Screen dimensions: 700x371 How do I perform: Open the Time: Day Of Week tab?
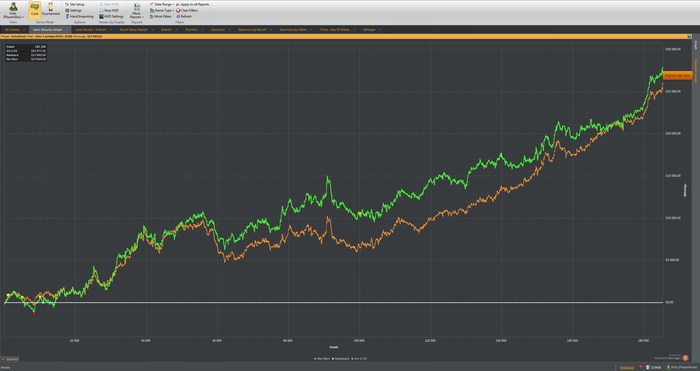point(334,29)
